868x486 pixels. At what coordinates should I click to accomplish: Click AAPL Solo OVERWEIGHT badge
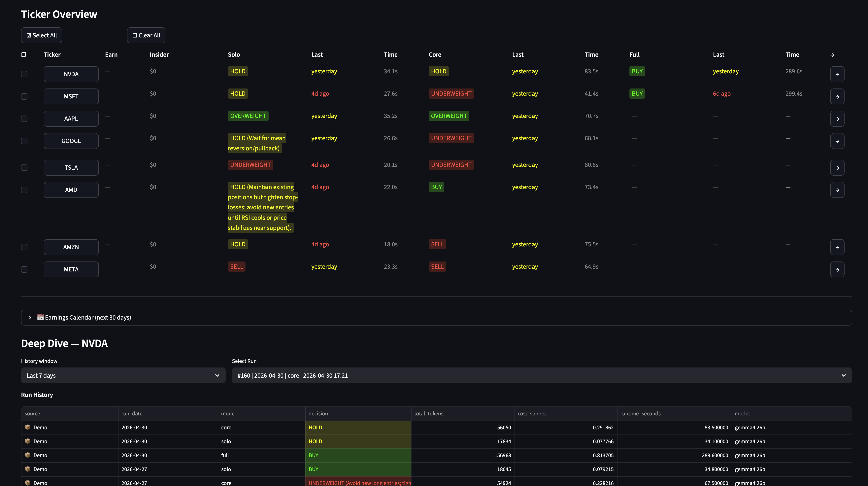(248, 116)
